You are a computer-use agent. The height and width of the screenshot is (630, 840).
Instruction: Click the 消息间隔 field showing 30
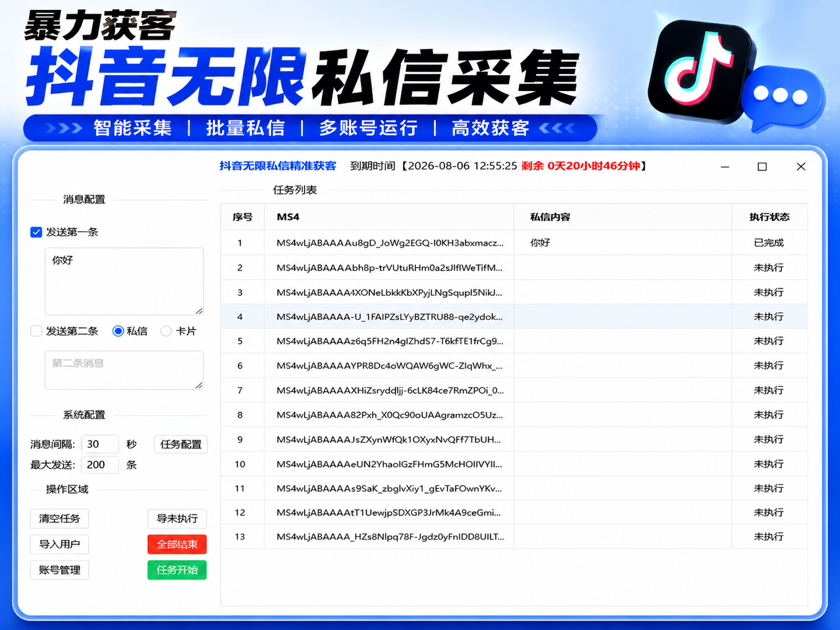(100, 444)
